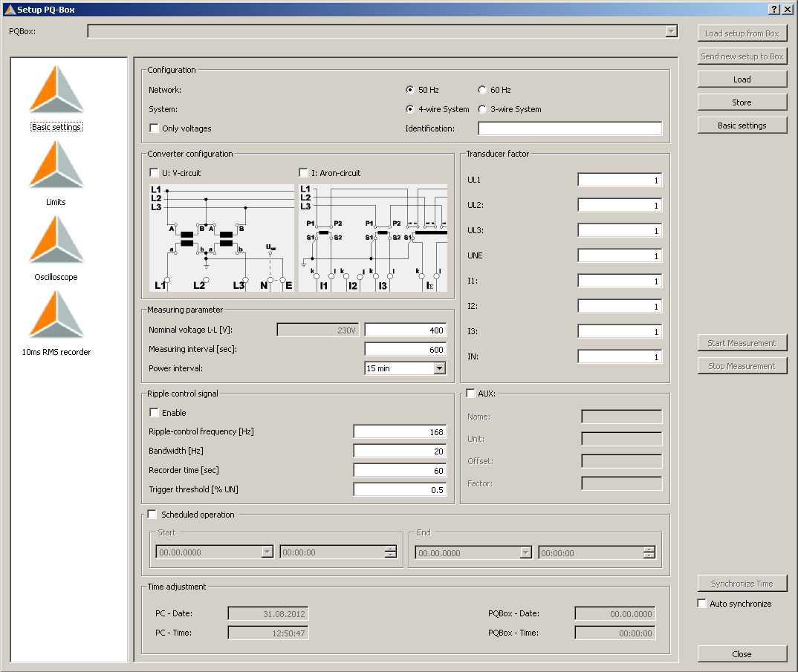Click the PQBox - Time field
Image resolution: width=798 pixels, height=672 pixels.
pos(615,633)
